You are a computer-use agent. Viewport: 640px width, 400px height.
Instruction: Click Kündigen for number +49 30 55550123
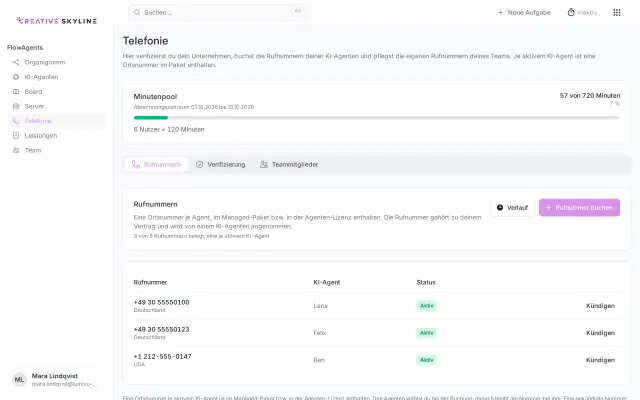coord(600,333)
